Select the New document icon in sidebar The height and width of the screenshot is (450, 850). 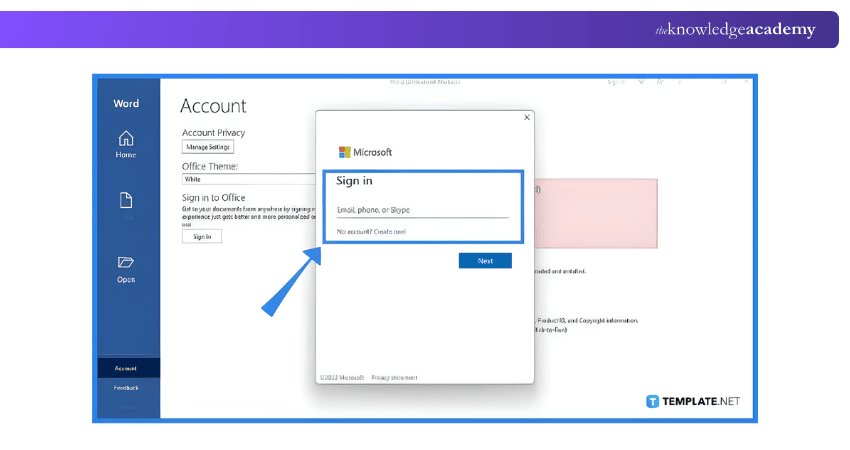[126, 201]
